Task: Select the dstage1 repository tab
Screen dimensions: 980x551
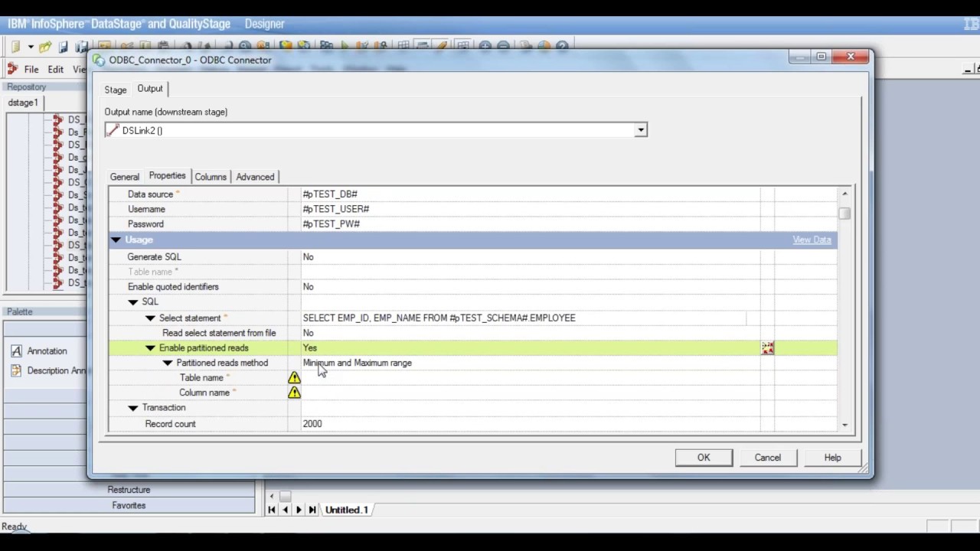Action: click(23, 103)
